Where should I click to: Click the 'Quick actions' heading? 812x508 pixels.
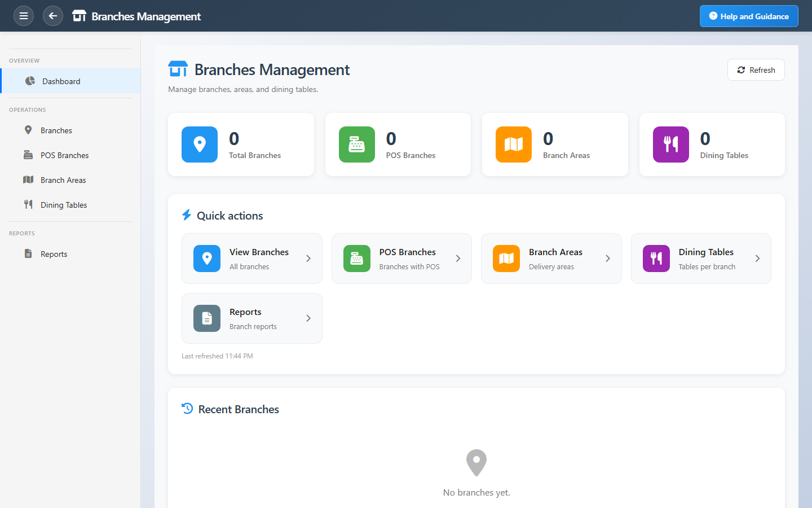pos(230,216)
